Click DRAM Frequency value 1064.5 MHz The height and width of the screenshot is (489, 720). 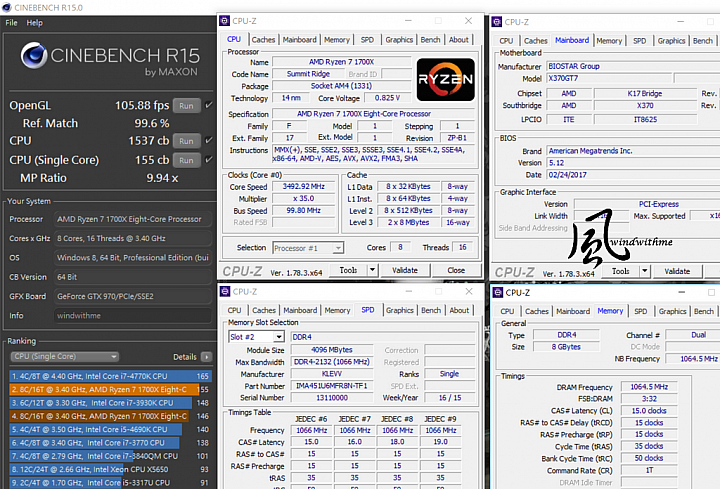649,387
